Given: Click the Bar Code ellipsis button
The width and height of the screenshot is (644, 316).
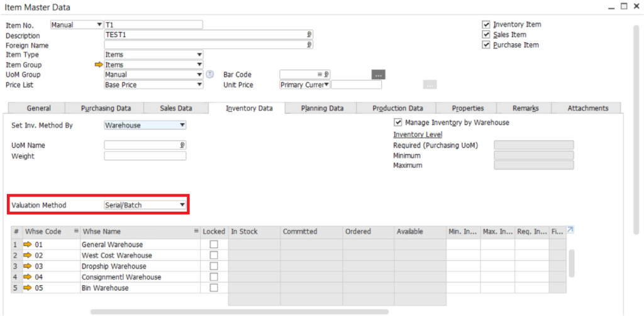Looking at the screenshot, I should tap(379, 75).
